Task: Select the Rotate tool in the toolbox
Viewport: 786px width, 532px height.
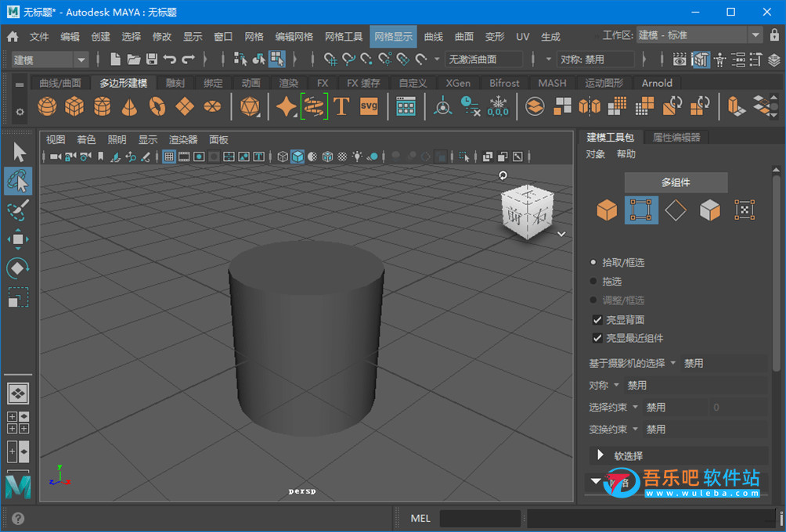Action: tap(18, 268)
